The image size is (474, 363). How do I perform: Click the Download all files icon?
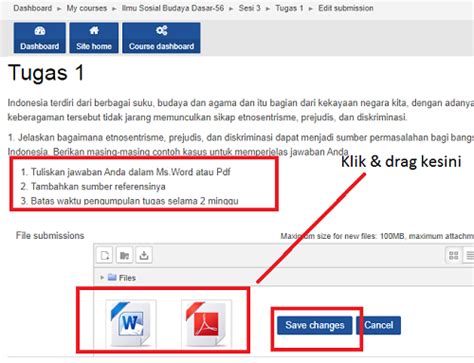[144, 256]
